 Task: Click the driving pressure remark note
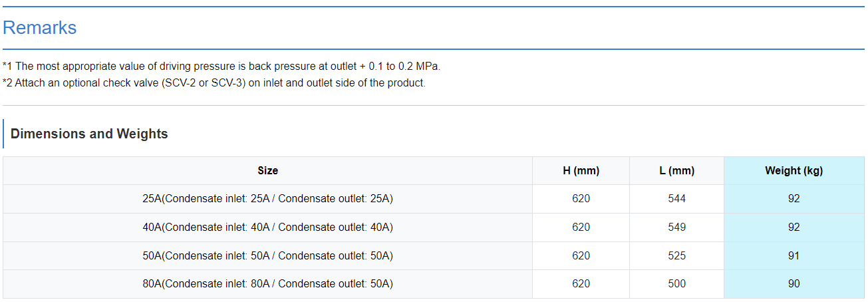coord(221,67)
